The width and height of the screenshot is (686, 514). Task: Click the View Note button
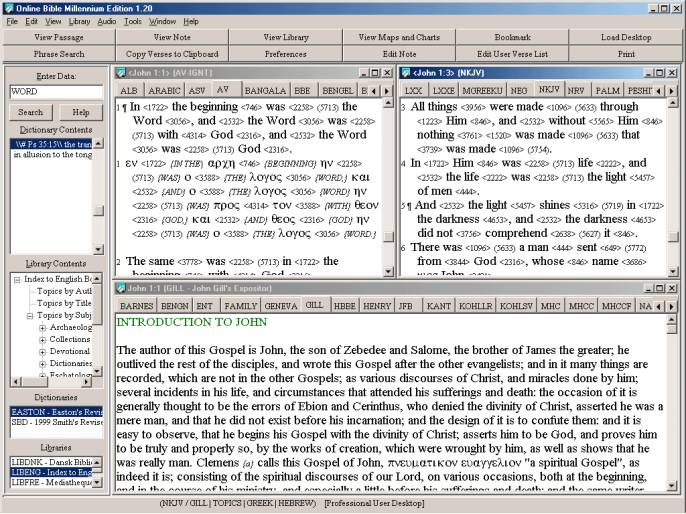[172, 37]
